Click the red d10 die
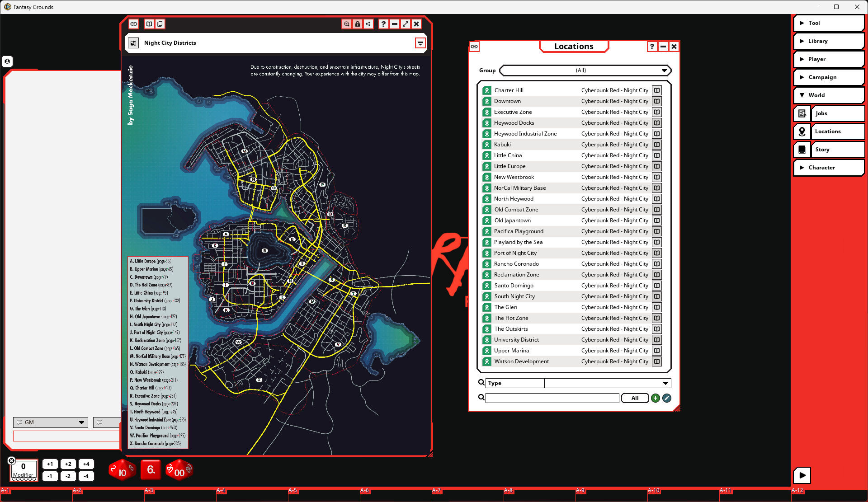868x502 pixels. (x=122, y=470)
